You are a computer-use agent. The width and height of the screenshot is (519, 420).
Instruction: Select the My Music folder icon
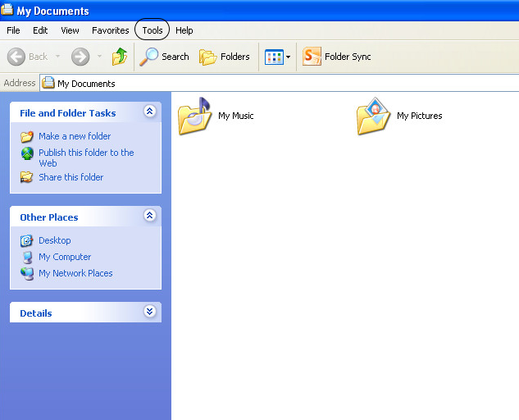click(195, 116)
